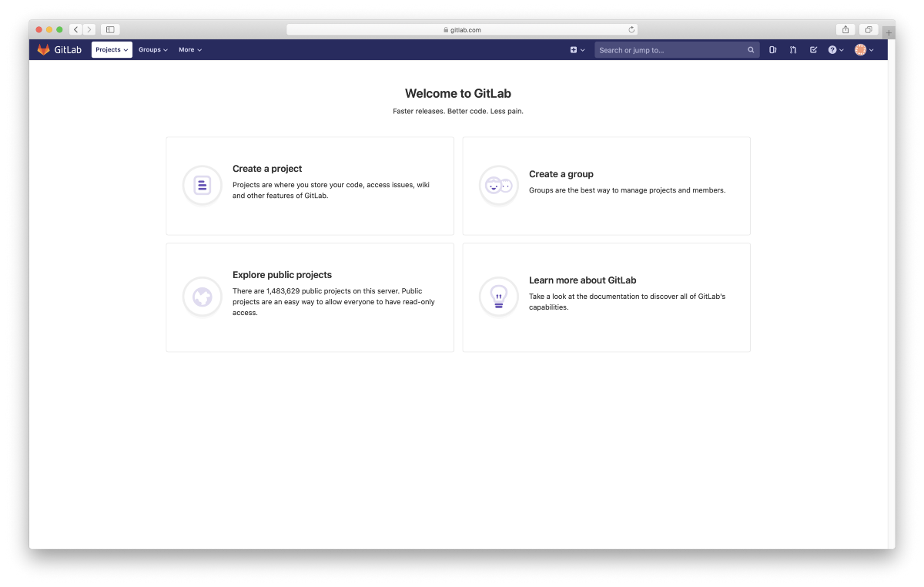Click the gitlab.com address bar
Image resolution: width=924 pixels, height=587 pixels.
point(462,29)
